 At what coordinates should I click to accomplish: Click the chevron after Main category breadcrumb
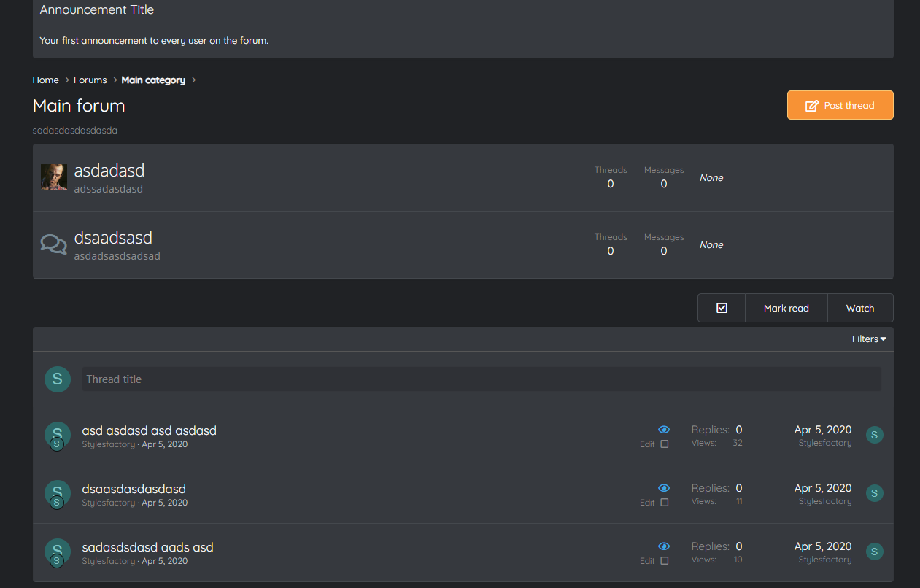(x=194, y=80)
